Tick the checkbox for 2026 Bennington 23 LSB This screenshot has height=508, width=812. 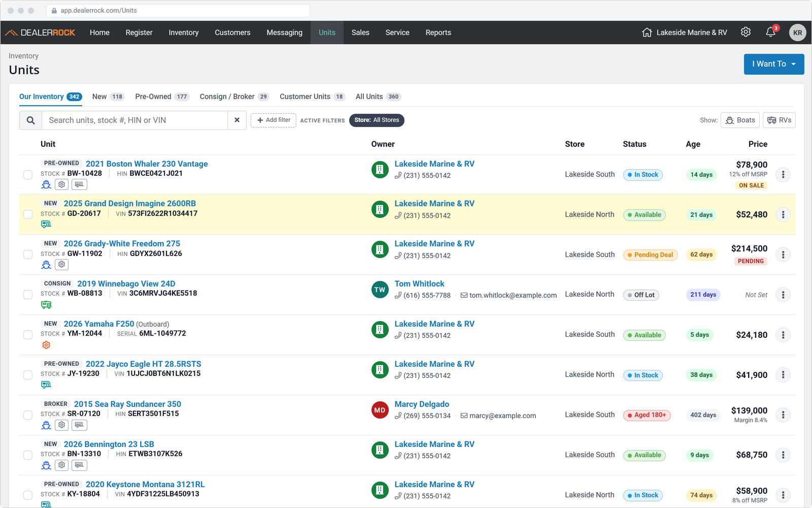(x=28, y=455)
